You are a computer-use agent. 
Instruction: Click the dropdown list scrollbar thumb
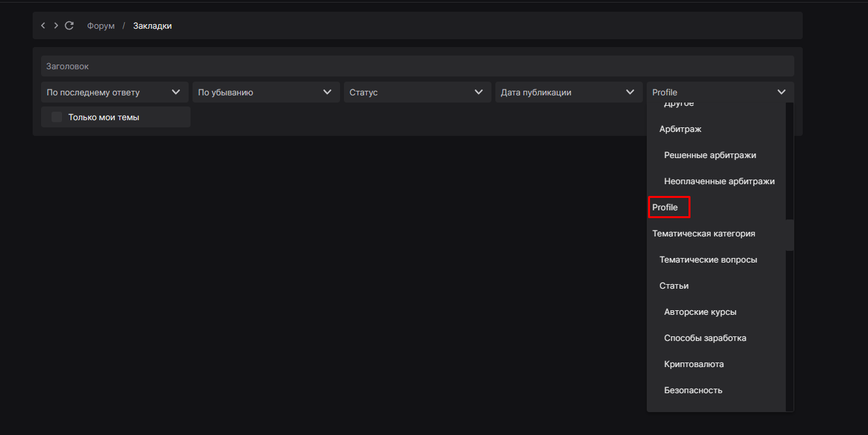[790, 235]
